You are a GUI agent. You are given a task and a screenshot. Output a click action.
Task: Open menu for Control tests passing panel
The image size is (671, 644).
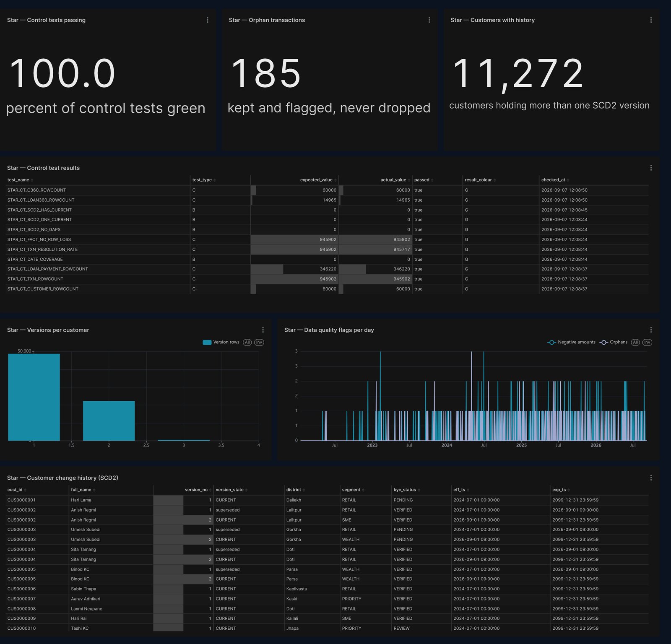point(207,20)
